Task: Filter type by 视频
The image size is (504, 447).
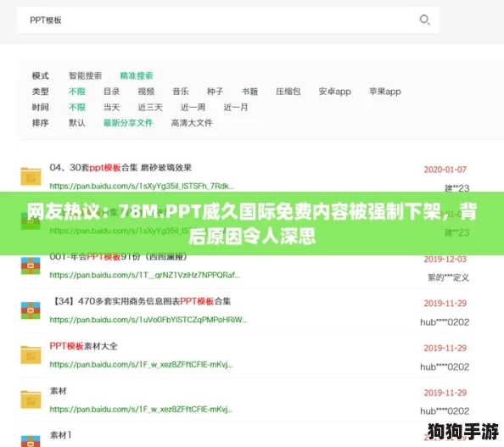Action: coord(146,92)
